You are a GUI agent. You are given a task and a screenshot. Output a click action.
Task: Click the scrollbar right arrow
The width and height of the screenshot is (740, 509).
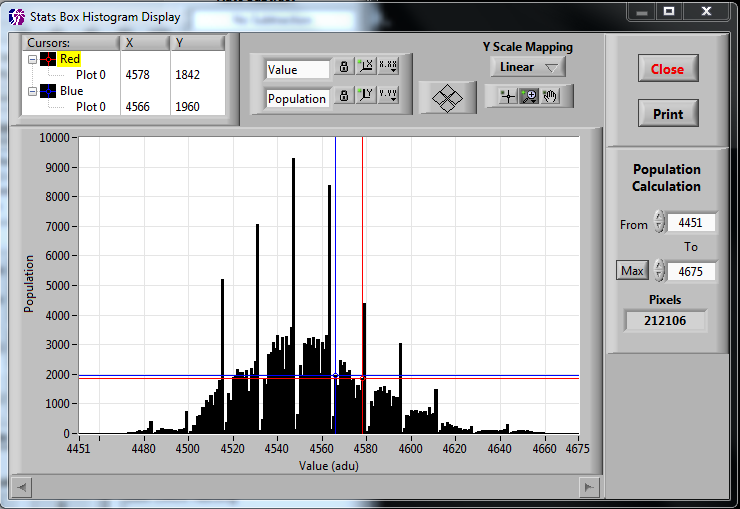(x=589, y=487)
